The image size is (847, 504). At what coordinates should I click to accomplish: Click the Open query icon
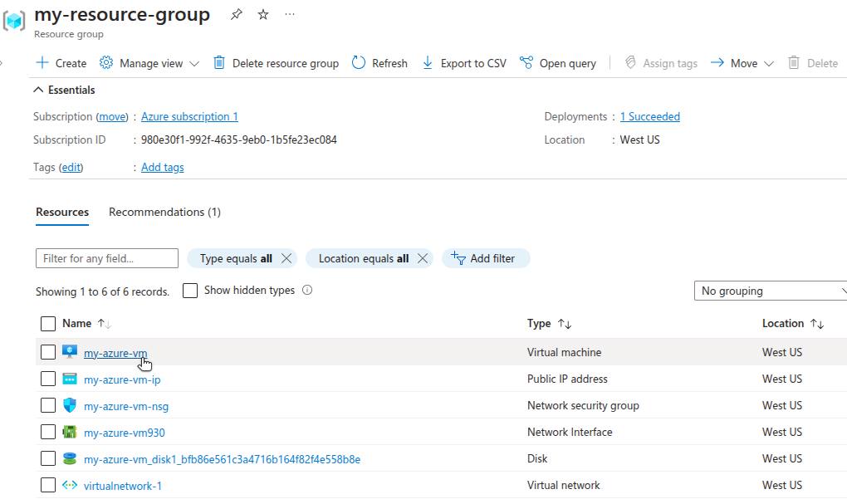pos(526,62)
